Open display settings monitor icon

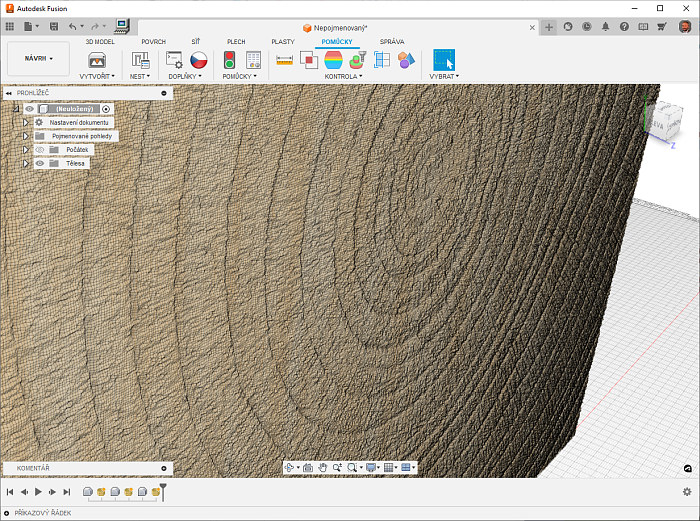(x=371, y=467)
